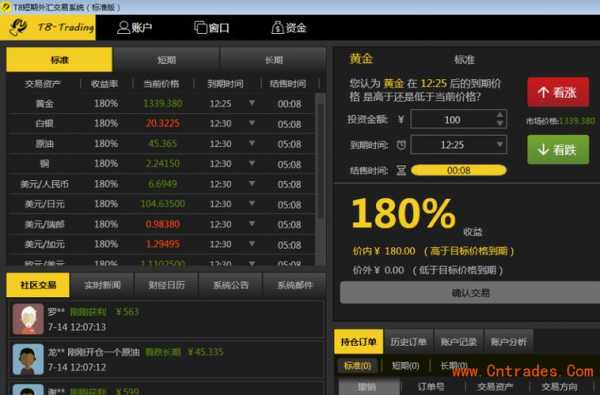Expand expiry dropdown for 黄金 row

[252, 103]
